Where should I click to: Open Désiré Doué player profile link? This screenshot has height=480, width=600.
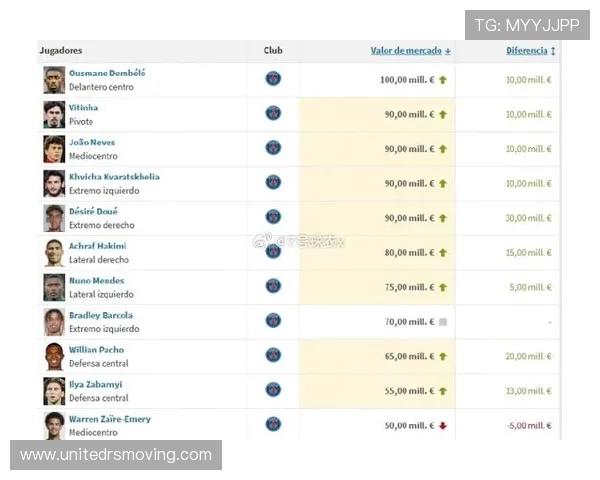point(93,211)
